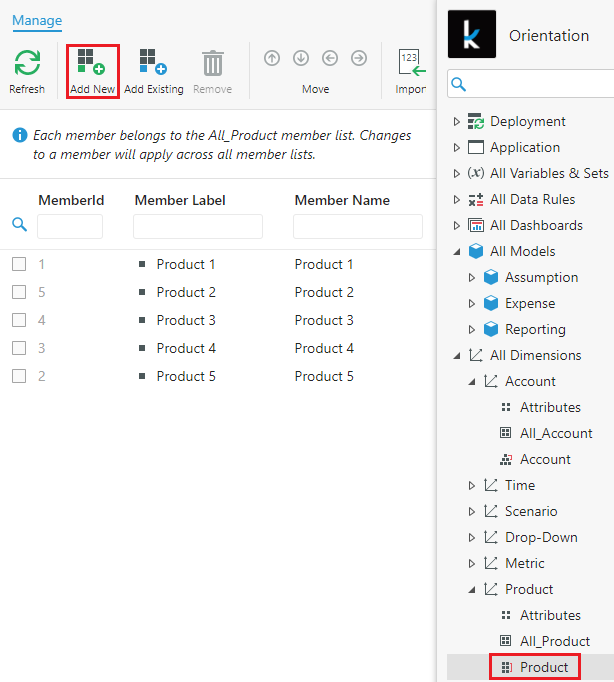Select the Drop-Down dimension

(541, 537)
